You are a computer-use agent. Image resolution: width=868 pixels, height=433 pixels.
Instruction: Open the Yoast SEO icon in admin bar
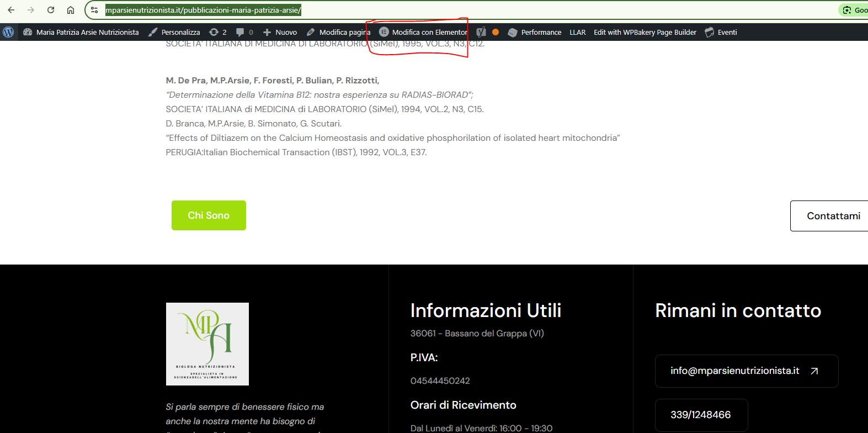pyautogui.click(x=481, y=32)
